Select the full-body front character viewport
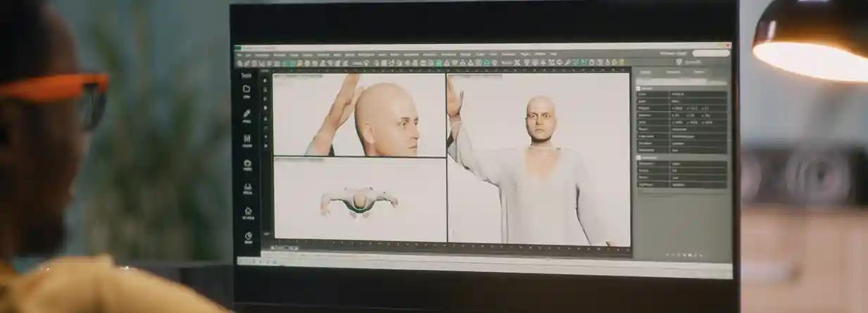 pyautogui.click(x=539, y=159)
